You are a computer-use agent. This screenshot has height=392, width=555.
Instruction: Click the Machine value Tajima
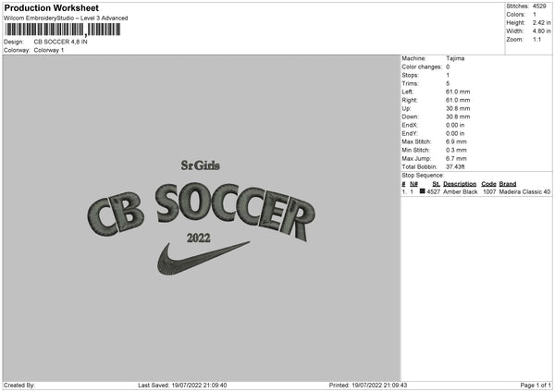[x=455, y=58]
